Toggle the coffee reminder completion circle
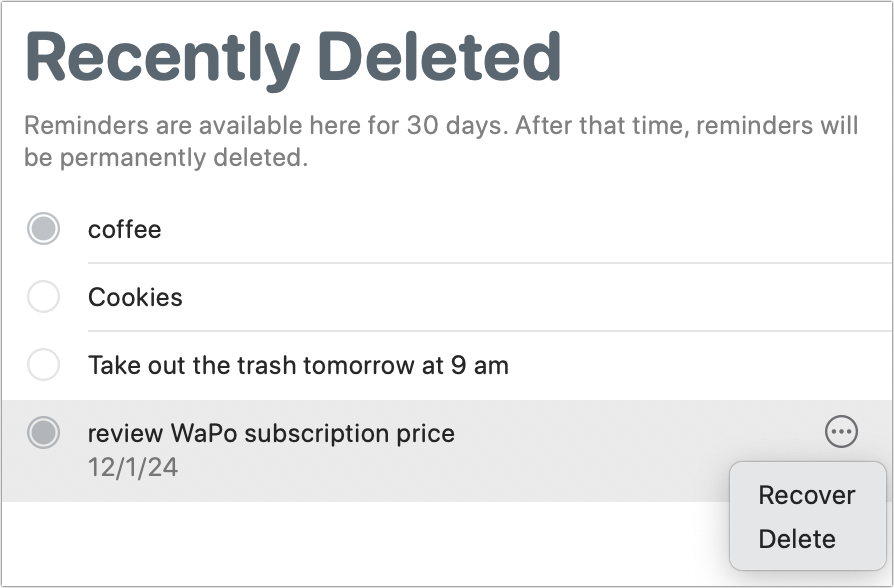 [43, 229]
